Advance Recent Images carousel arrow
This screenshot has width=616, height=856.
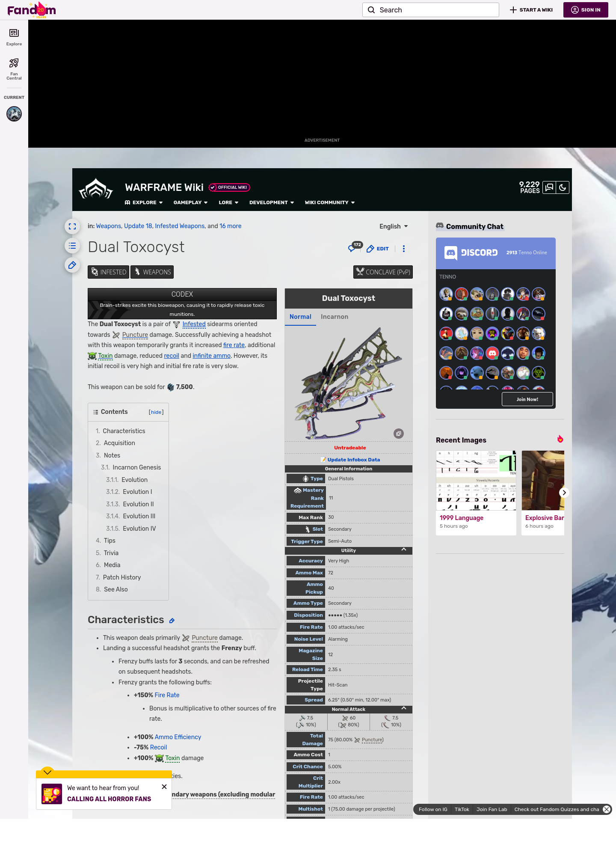[x=564, y=493]
